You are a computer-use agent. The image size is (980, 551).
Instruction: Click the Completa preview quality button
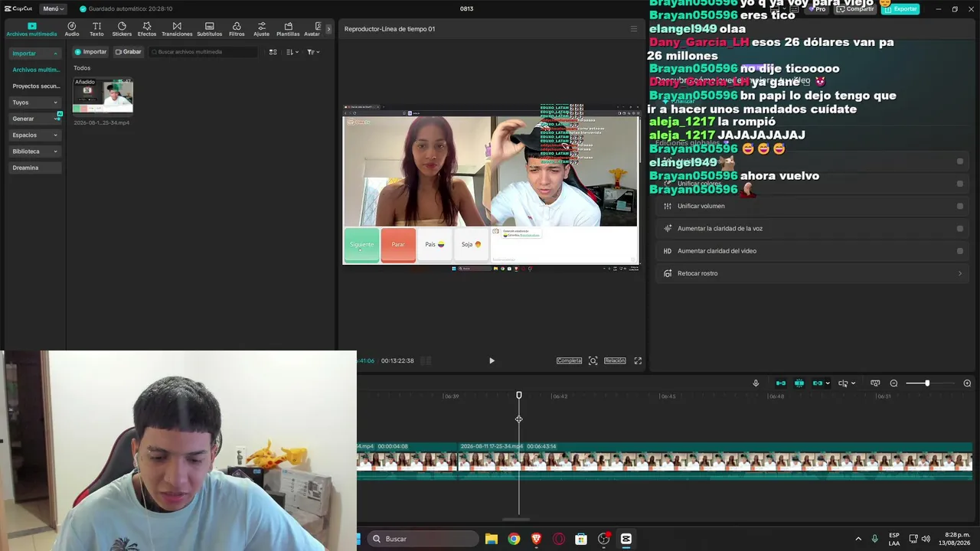(x=569, y=360)
